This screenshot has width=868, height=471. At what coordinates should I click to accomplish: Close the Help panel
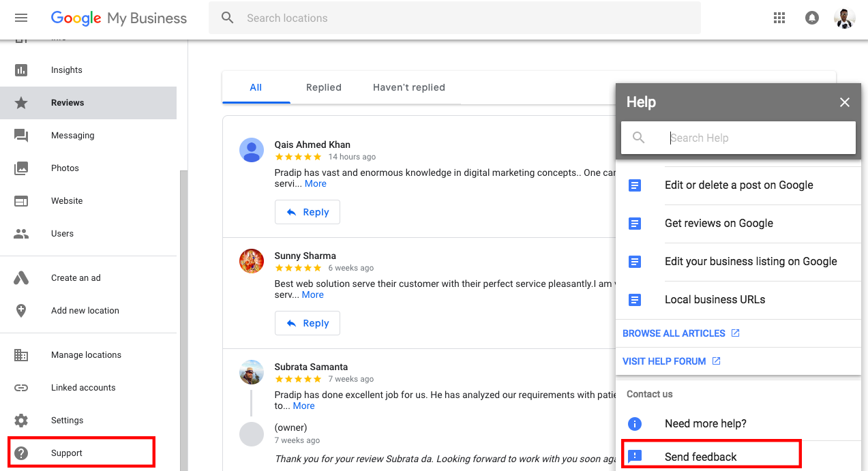845,102
